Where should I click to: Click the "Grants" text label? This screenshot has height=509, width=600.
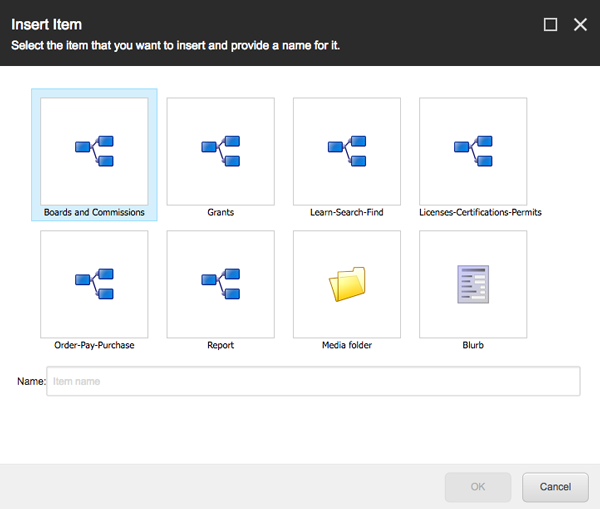pyautogui.click(x=220, y=212)
